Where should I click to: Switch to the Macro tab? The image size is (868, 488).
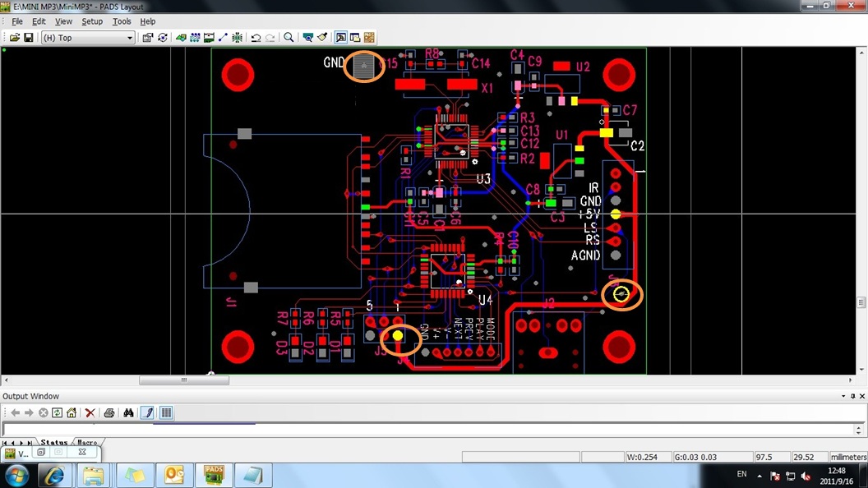pyautogui.click(x=87, y=443)
